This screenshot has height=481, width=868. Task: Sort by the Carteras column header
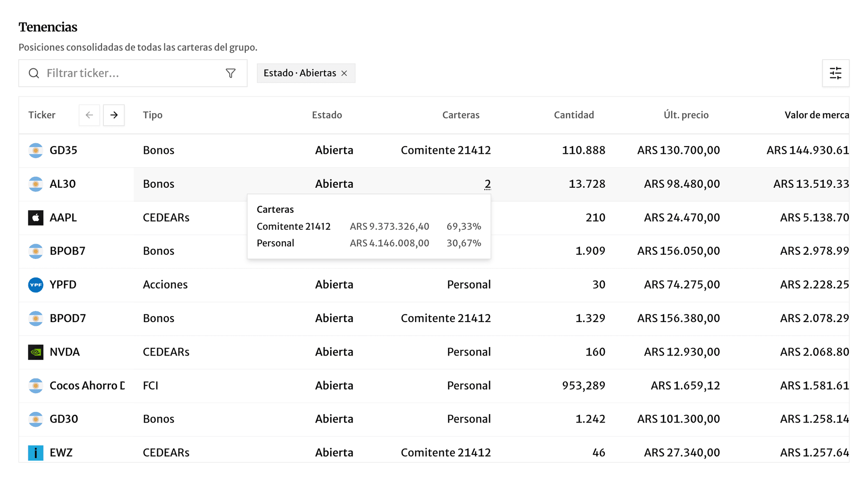[x=461, y=115]
